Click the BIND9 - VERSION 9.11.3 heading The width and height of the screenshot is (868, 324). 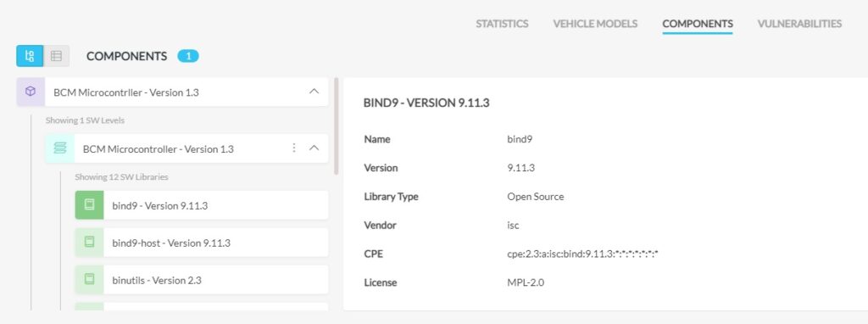click(x=426, y=103)
